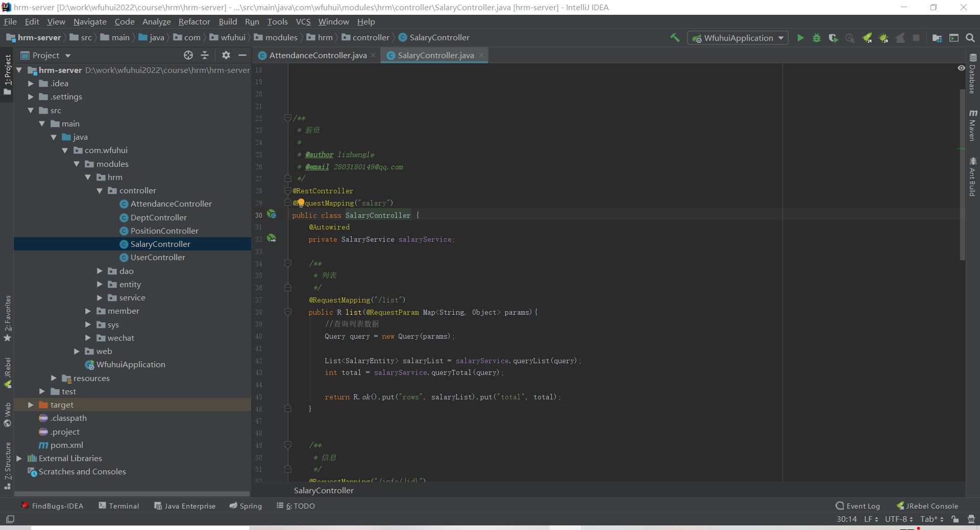The image size is (980, 530).
Task: Collapse all in Project panel
Action: (205, 55)
